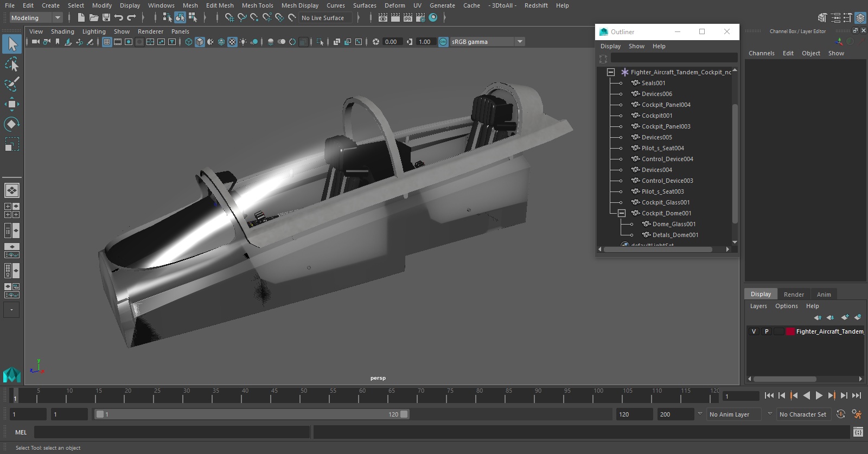Activate the Lasso select tool

(x=11, y=65)
